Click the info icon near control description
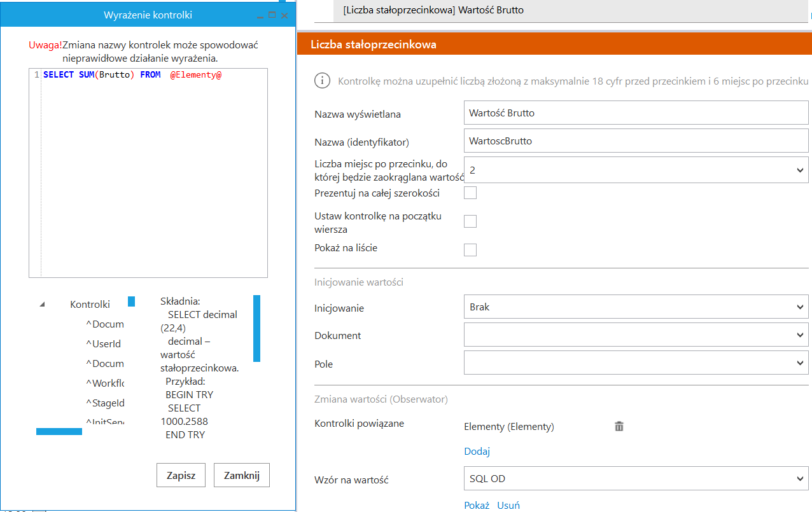The height and width of the screenshot is (512, 812). [323, 81]
